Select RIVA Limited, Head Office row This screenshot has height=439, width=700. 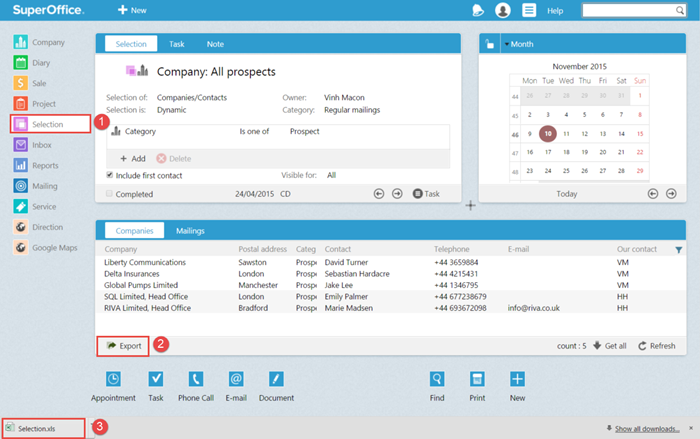[391, 308]
